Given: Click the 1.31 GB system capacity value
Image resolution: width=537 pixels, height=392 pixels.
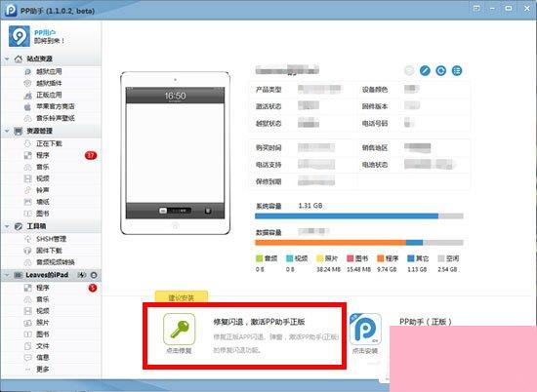Looking at the screenshot, I should point(310,206).
